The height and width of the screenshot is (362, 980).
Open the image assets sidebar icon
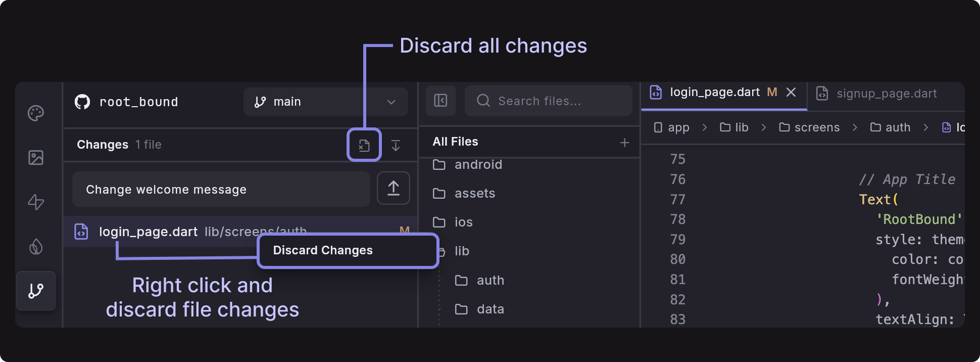[36, 158]
